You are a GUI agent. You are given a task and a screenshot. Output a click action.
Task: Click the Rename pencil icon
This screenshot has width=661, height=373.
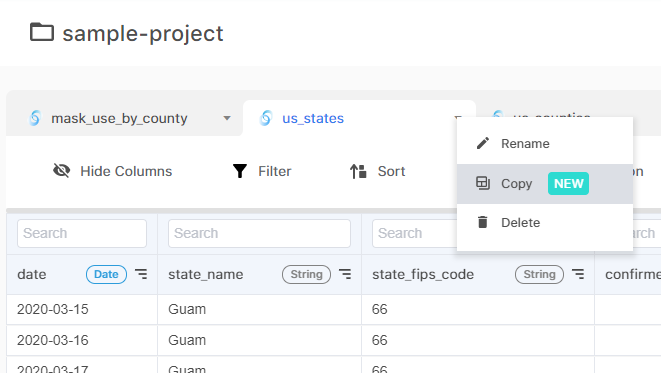[x=483, y=143]
